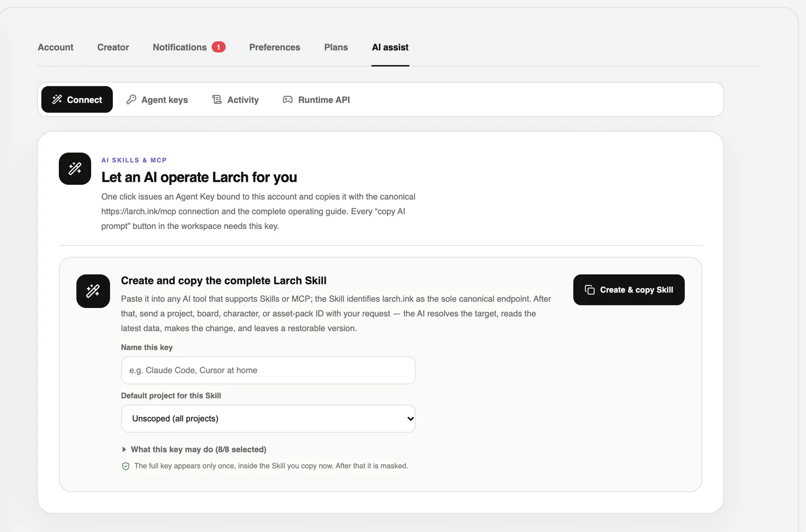The image size is (806, 532).
Task: Click the wand icon beside Create and copy heading
Action: coord(93,291)
